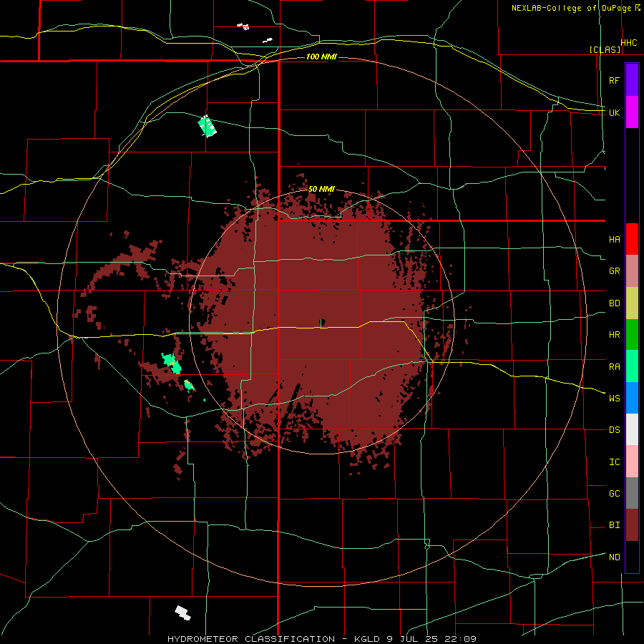644x644 pixels.
Task: Click the white DS legend swatch
Action: pos(632,429)
